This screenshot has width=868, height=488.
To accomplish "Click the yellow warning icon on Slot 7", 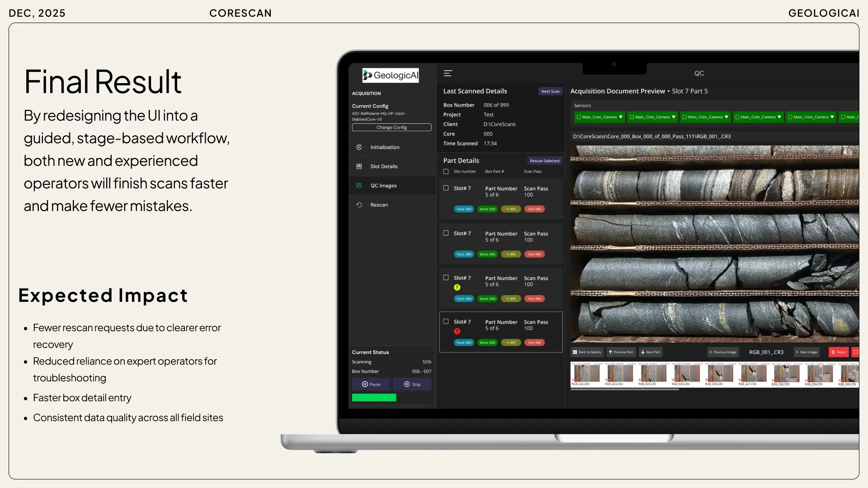I will click(457, 287).
